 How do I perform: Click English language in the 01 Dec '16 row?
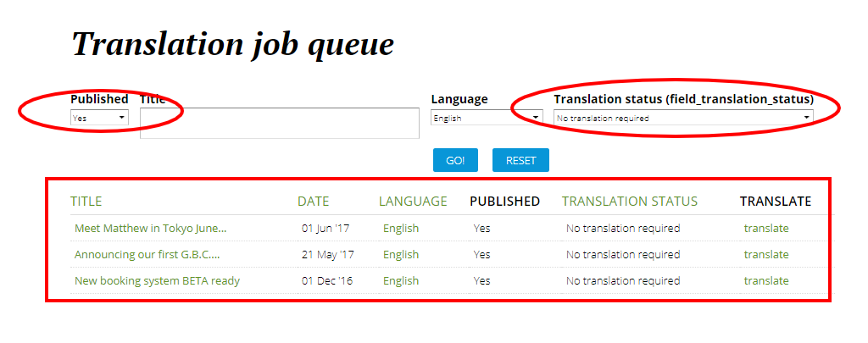click(401, 280)
